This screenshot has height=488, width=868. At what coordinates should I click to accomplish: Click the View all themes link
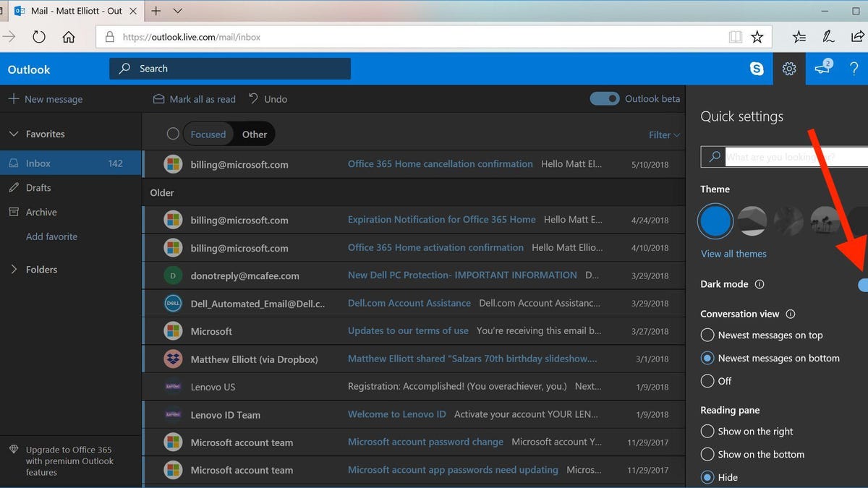click(x=733, y=254)
